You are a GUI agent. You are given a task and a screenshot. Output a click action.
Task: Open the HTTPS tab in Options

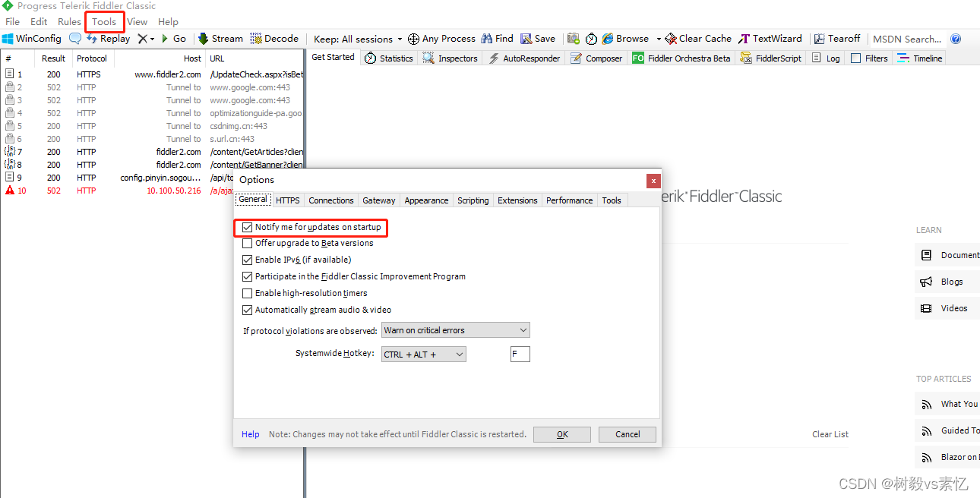288,200
